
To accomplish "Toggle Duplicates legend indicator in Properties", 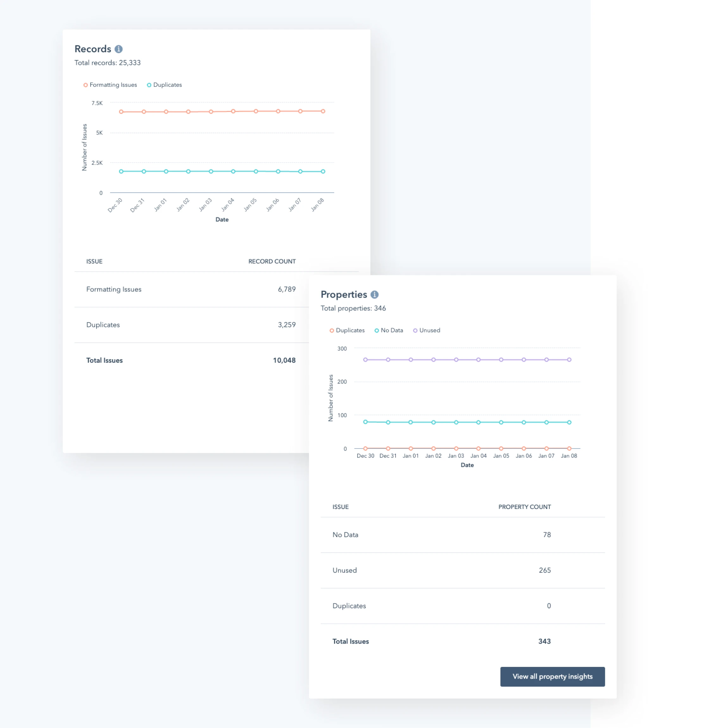I will coord(331,330).
